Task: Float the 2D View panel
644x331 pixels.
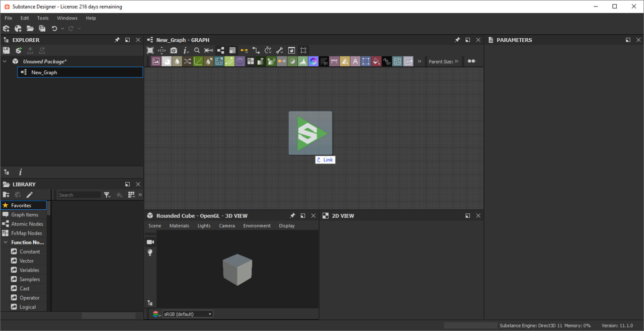Action: 467,216
